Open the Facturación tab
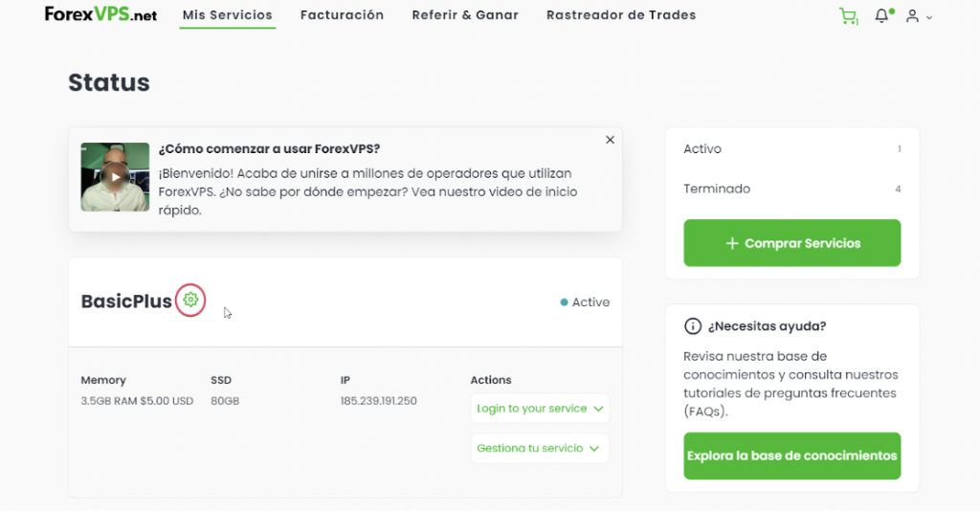Image resolution: width=980 pixels, height=514 pixels. click(x=342, y=15)
